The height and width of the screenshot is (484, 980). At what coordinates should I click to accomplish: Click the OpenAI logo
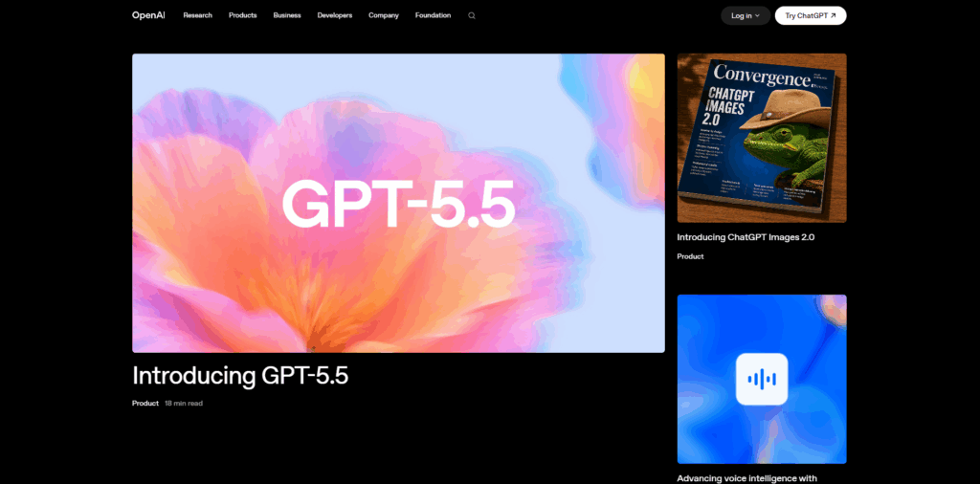click(148, 15)
